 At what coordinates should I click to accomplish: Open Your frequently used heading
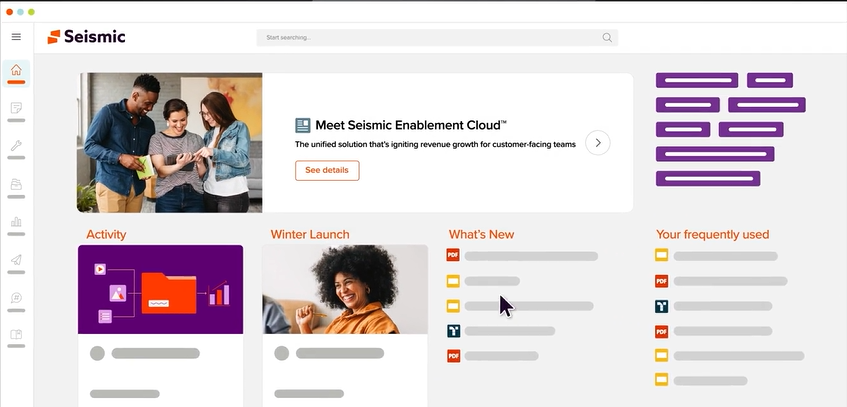712,235
